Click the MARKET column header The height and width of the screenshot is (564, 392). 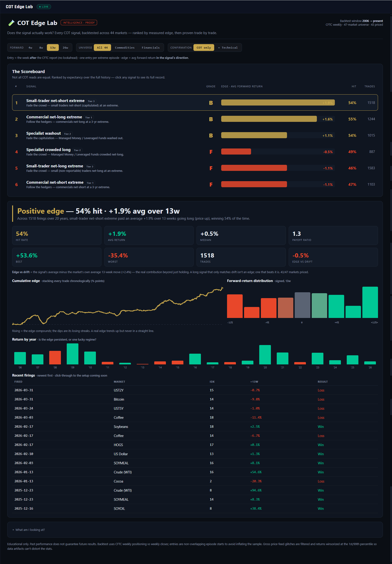[119, 381]
